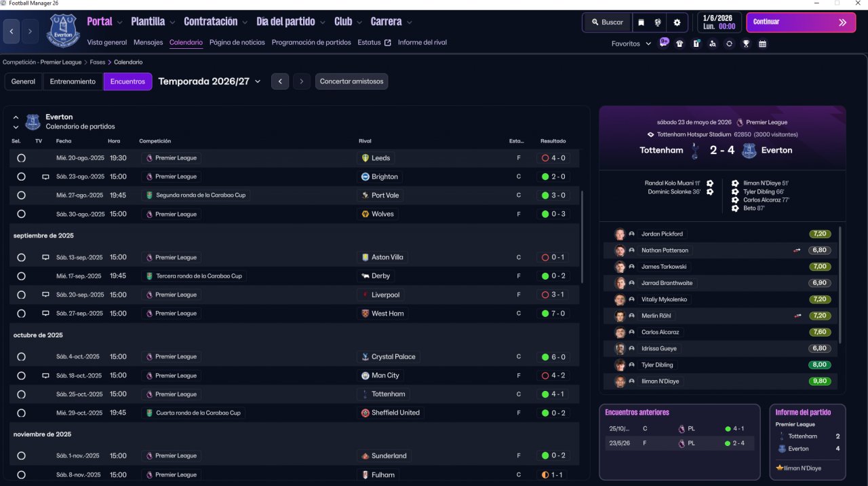Open the trophy icon in favorites bar
868x486 pixels.
tap(746, 43)
